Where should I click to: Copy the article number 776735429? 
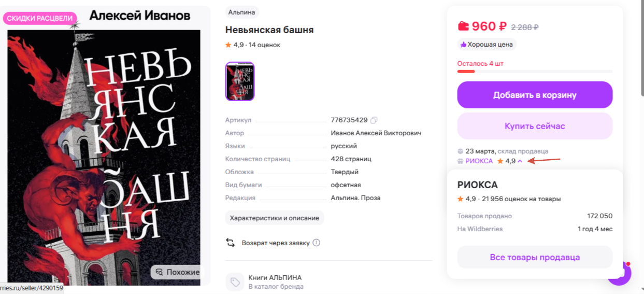click(374, 120)
